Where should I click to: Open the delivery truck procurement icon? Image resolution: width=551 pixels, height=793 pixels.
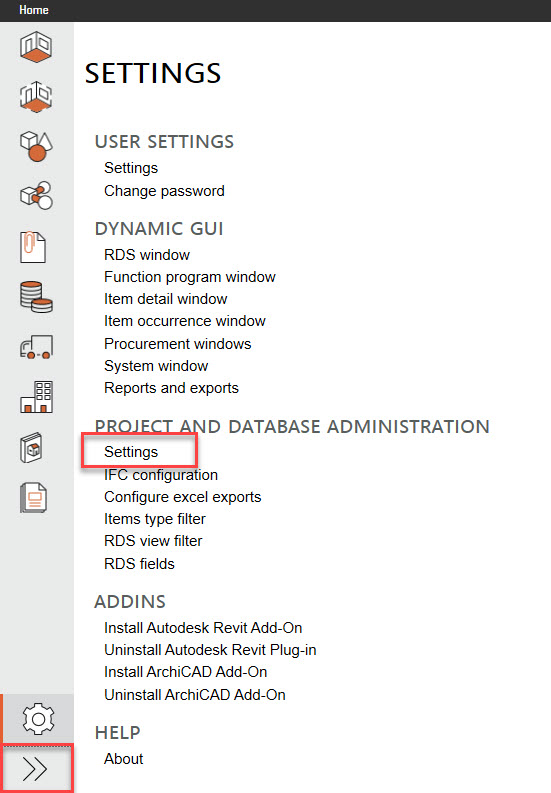[x=36, y=347]
